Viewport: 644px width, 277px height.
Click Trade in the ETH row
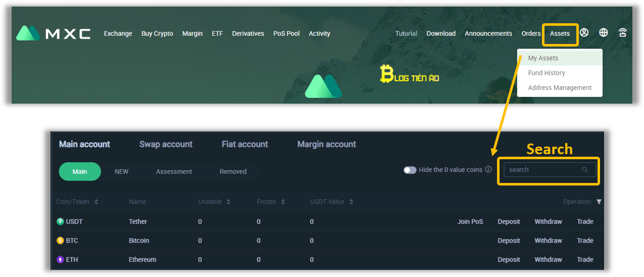point(585,259)
